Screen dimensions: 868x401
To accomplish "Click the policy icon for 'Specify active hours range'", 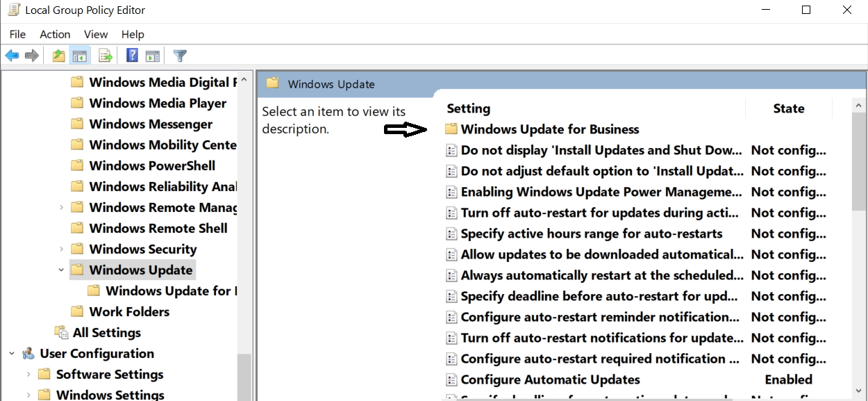I will [451, 234].
